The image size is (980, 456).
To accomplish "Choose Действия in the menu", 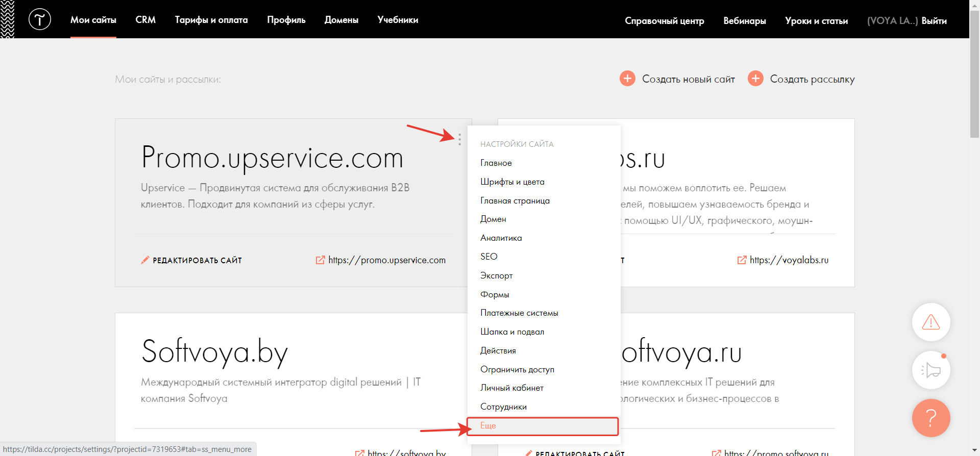I will (x=498, y=350).
